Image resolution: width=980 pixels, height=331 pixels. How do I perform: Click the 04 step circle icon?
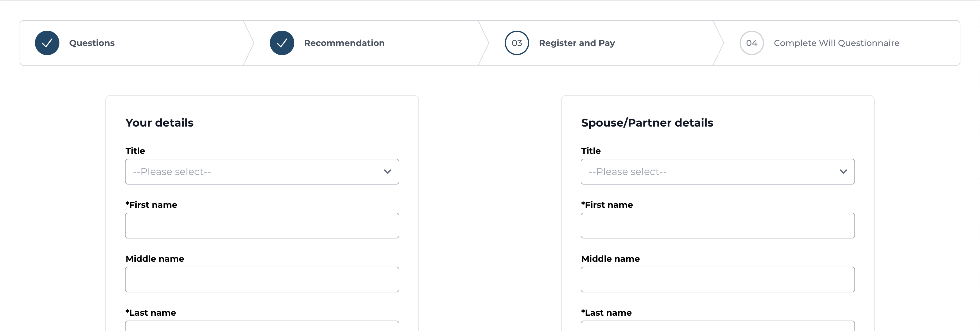751,43
